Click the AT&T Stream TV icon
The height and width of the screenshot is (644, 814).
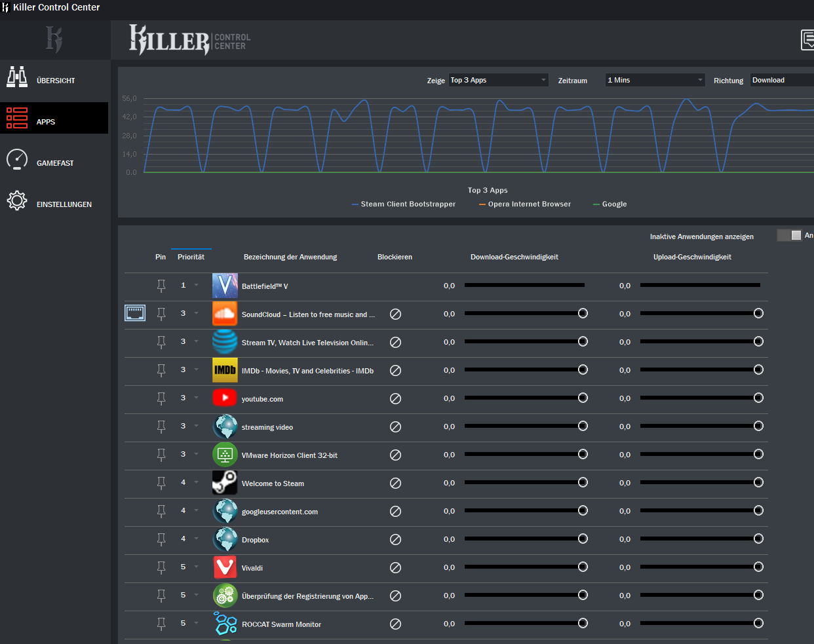pyautogui.click(x=225, y=342)
